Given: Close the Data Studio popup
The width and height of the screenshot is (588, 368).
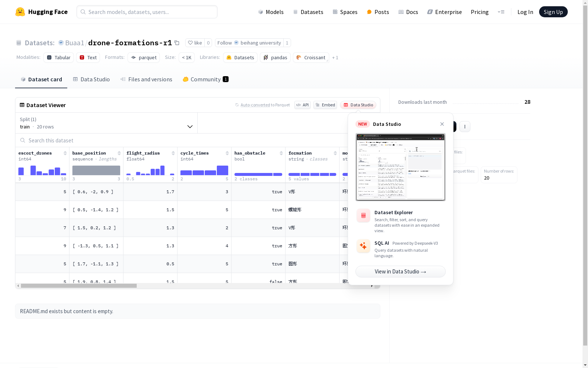Looking at the screenshot, I should (442, 124).
